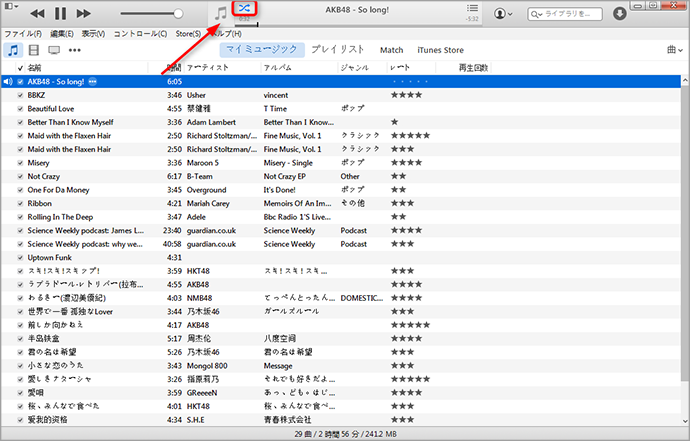
Task: Click the status bar song count summary
Action: click(345, 434)
